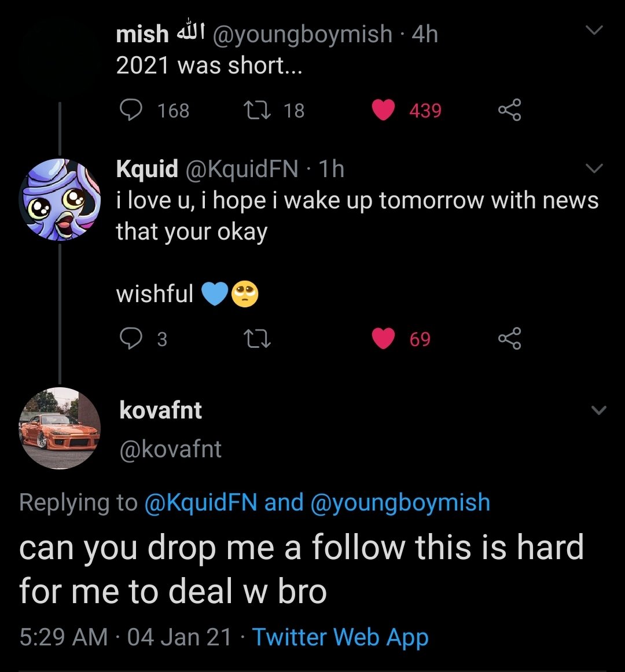Expand options menu on kovafnt's tweet
The width and height of the screenshot is (625, 672).
tap(599, 410)
